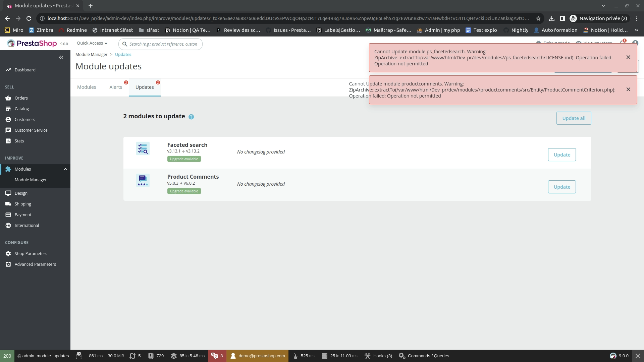The height and width of the screenshot is (362, 644).
Task: Click the admin_module_updates route label
Action: tap(43, 356)
